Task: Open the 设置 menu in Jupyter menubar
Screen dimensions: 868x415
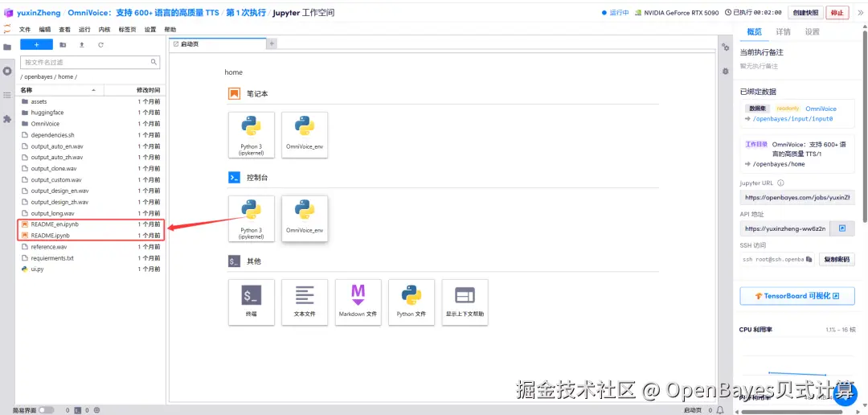Action: click(x=150, y=30)
